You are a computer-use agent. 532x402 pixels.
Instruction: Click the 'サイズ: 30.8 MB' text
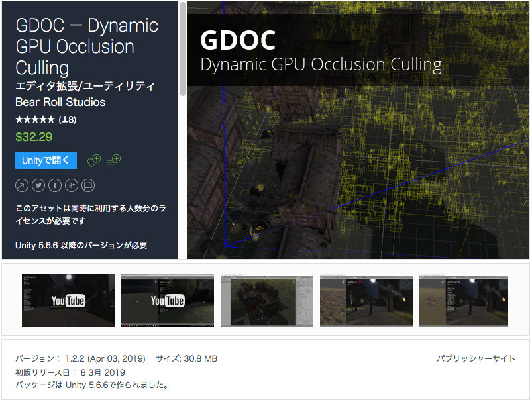(x=187, y=358)
